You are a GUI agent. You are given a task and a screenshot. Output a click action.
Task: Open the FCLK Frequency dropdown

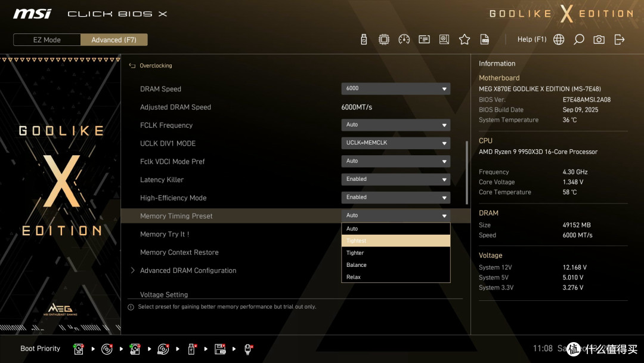[395, 125]
